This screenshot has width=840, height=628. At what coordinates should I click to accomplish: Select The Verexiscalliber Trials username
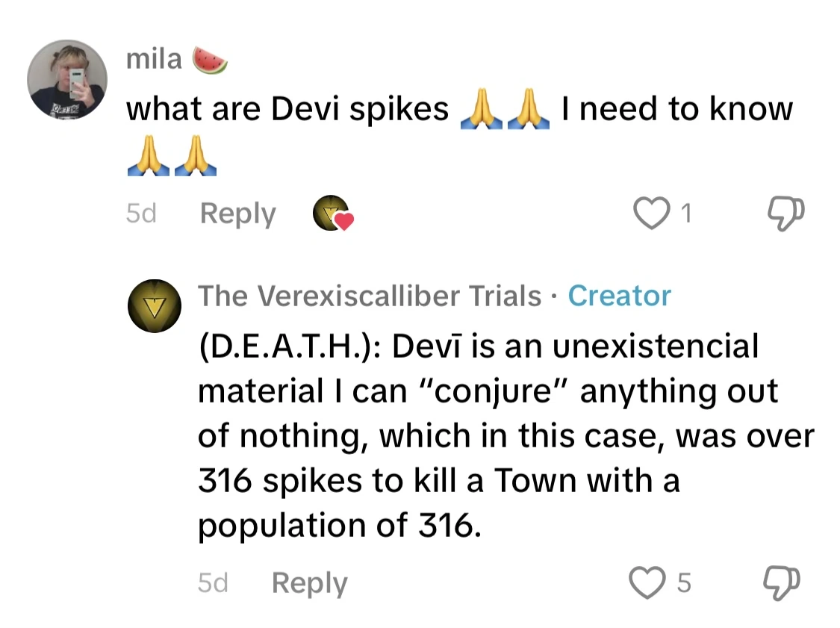click(x=368, y=296)
